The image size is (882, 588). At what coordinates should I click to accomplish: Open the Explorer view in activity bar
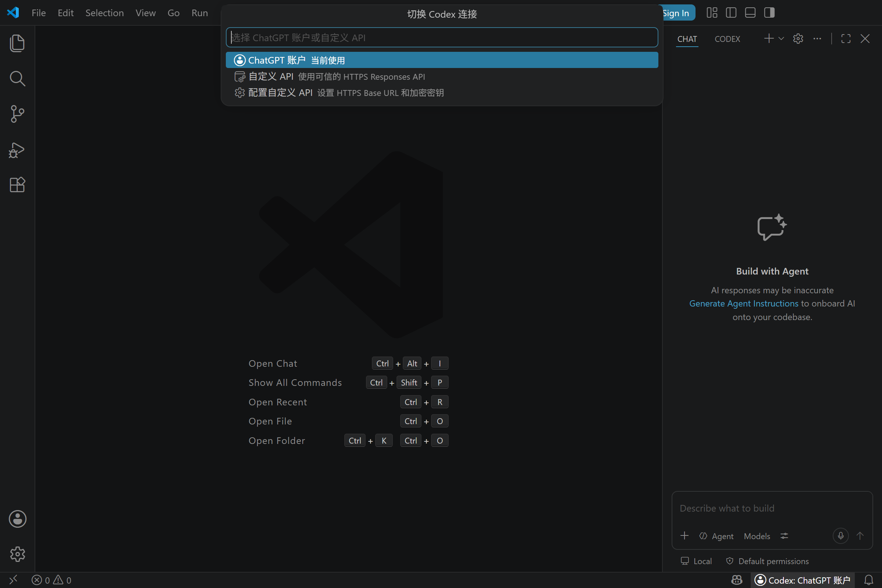[x=17, y=43]
